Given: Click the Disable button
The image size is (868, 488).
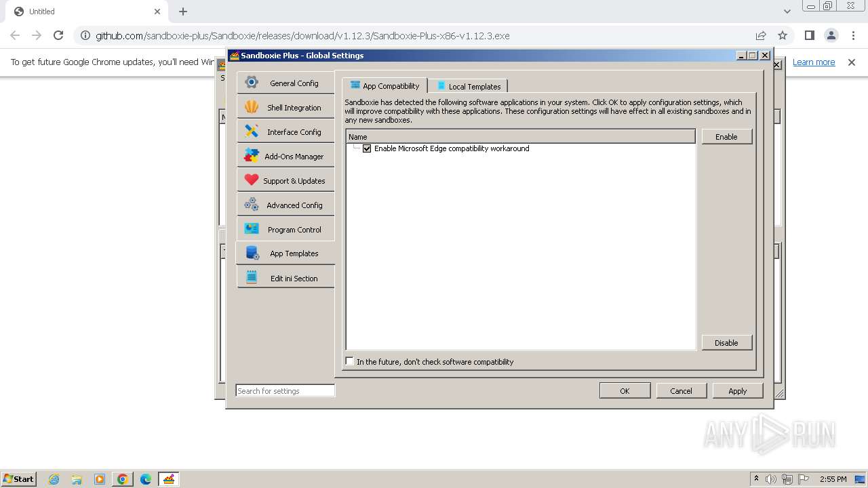Looking at the screenshot, I should (726, 342).
